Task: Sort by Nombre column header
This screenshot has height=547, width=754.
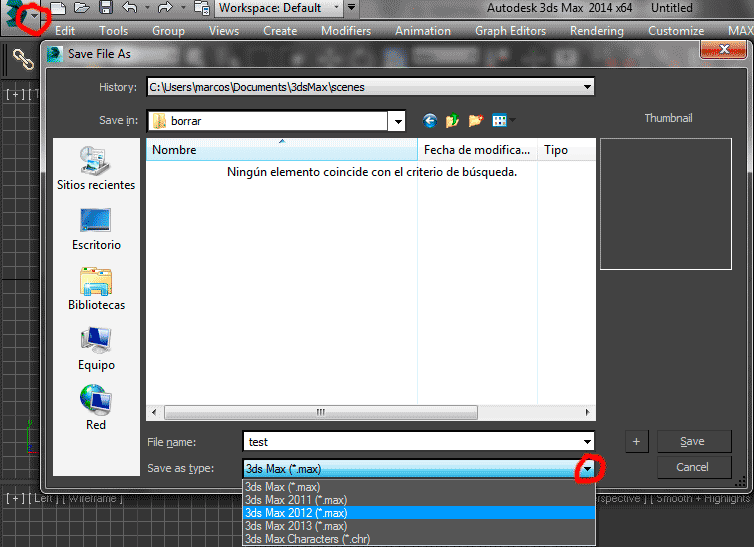Action: click(281, 150)
